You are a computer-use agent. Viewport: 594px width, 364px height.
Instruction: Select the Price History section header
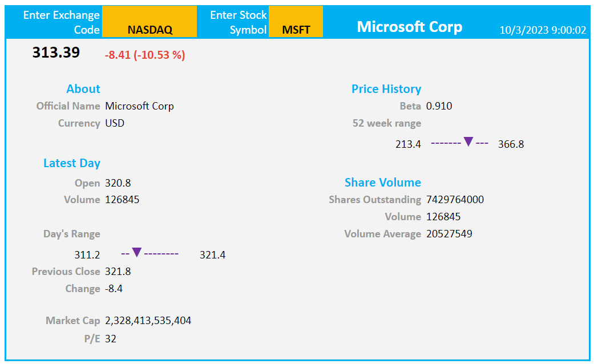[x=386, y=88]
